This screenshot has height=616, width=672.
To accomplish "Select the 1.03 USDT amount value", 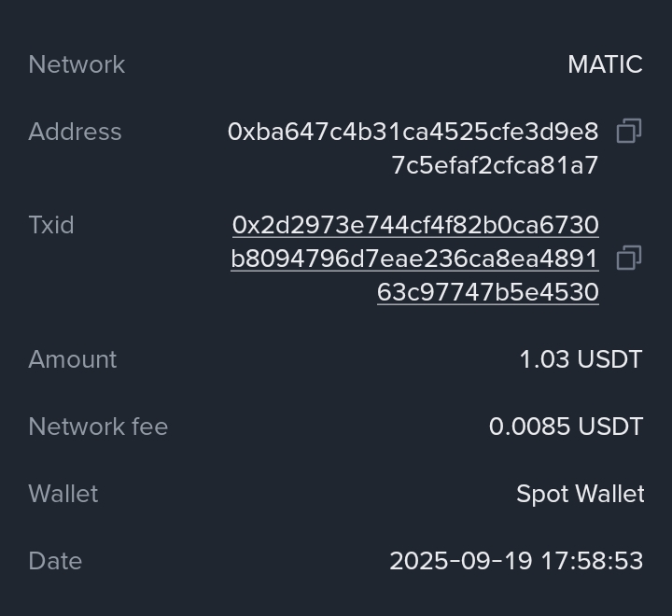I will click(x=581, y=359).
